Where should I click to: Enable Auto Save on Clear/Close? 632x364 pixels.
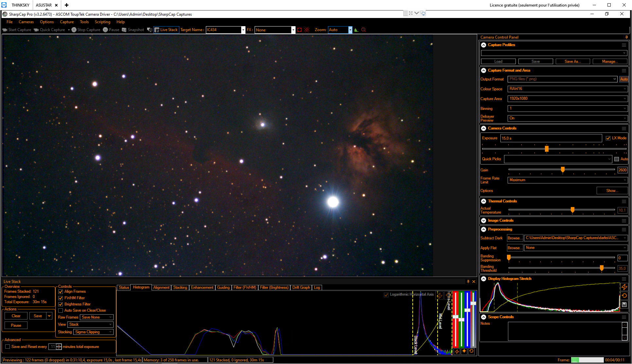(61, 311)
